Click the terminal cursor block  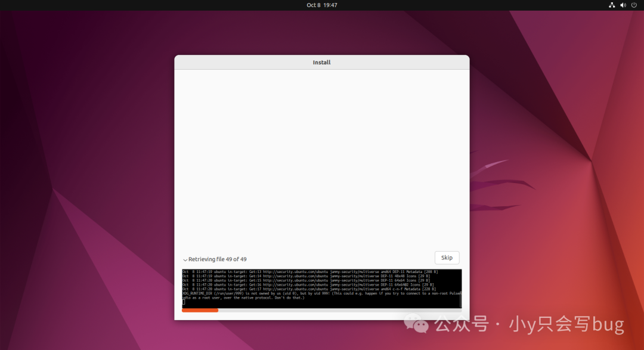point(184,302)
